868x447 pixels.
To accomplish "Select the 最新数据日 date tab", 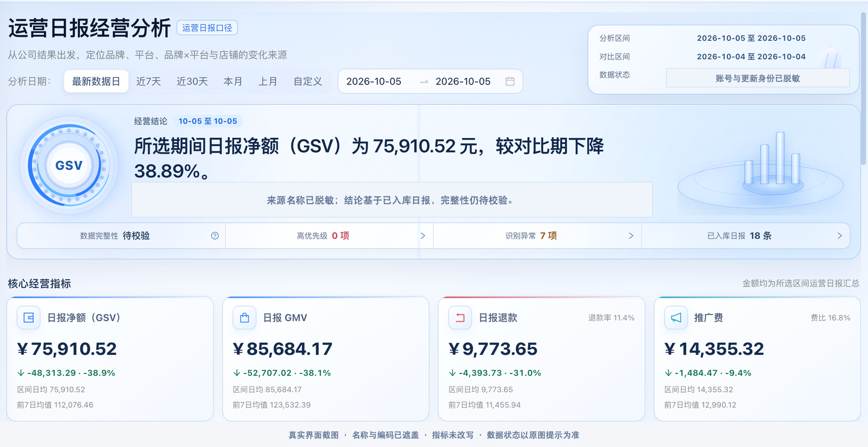I will 96,81.
